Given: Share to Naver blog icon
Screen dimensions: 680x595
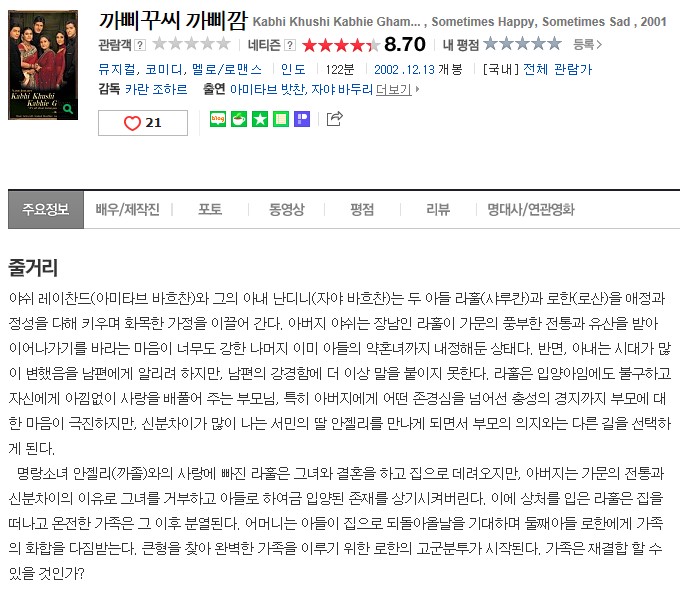Looking at the screenshot, I should click(x=218, y=119).
